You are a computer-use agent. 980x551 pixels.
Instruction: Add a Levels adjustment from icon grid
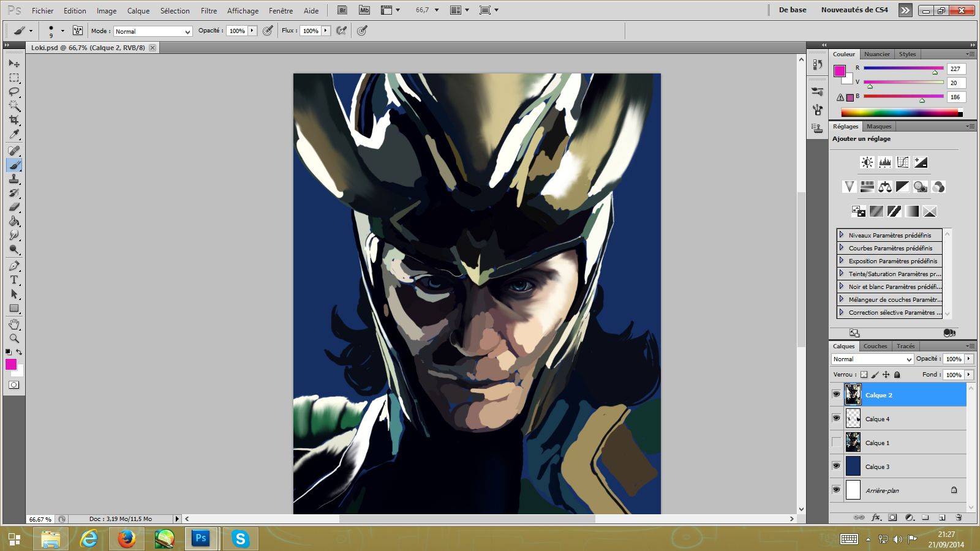[x=884, y=162]
